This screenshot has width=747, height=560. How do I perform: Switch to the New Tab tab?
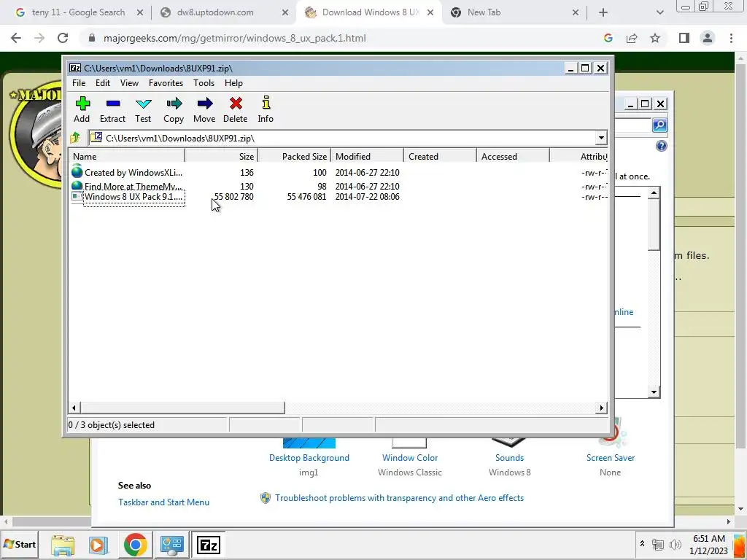tap(514, 12)
